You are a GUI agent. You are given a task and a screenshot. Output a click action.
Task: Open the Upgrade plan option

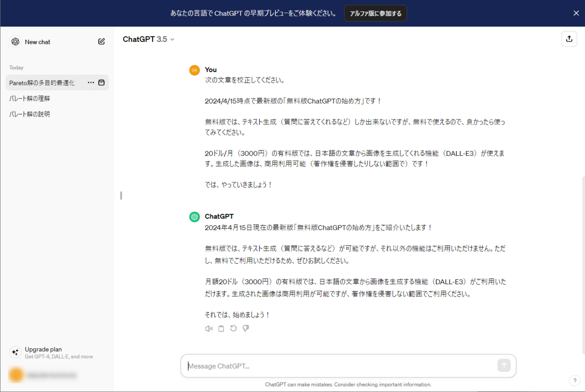(57, 353)
